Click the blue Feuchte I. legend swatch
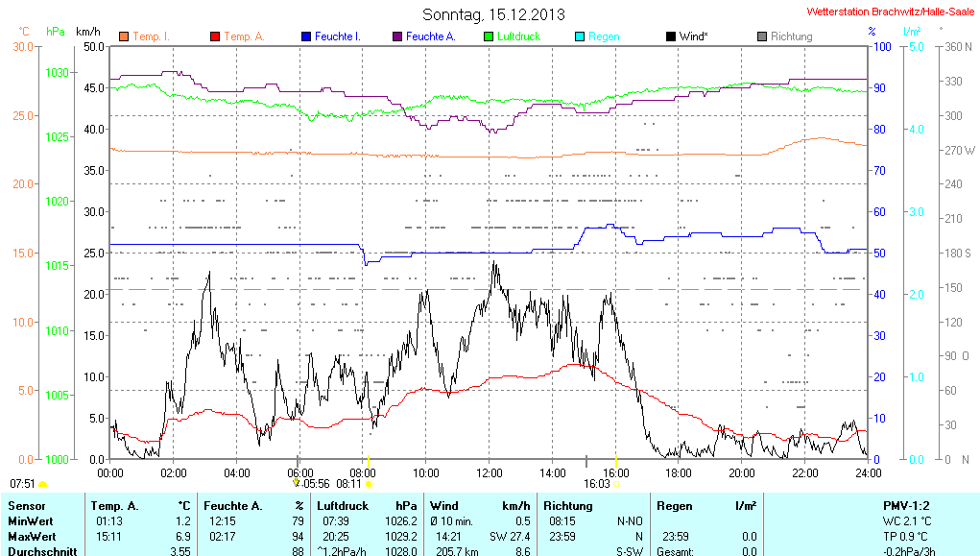980x556 pixels. [x=306, y=36]
